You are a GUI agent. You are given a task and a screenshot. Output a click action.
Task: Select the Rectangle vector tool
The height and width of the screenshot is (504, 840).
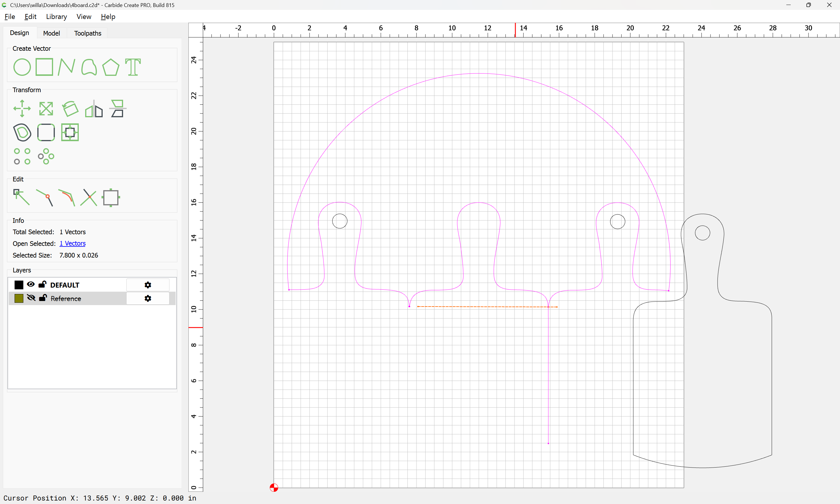pos(44,67)
